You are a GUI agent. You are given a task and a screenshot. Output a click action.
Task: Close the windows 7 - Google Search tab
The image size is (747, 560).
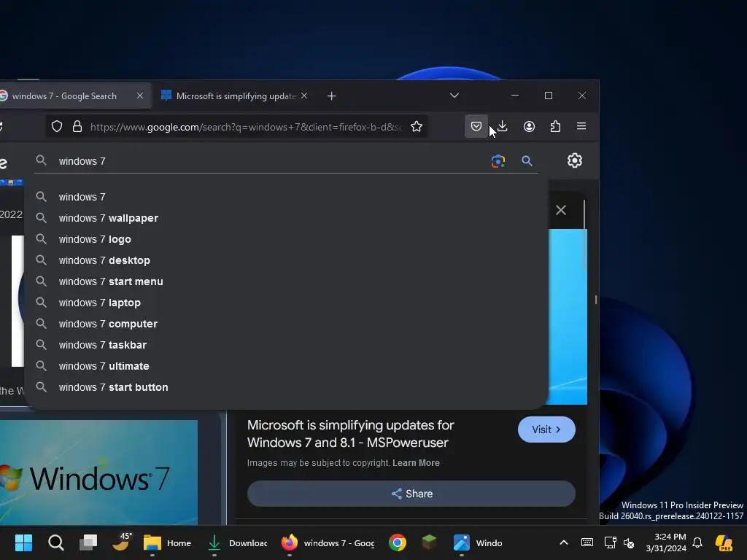[x=140, y=96]
